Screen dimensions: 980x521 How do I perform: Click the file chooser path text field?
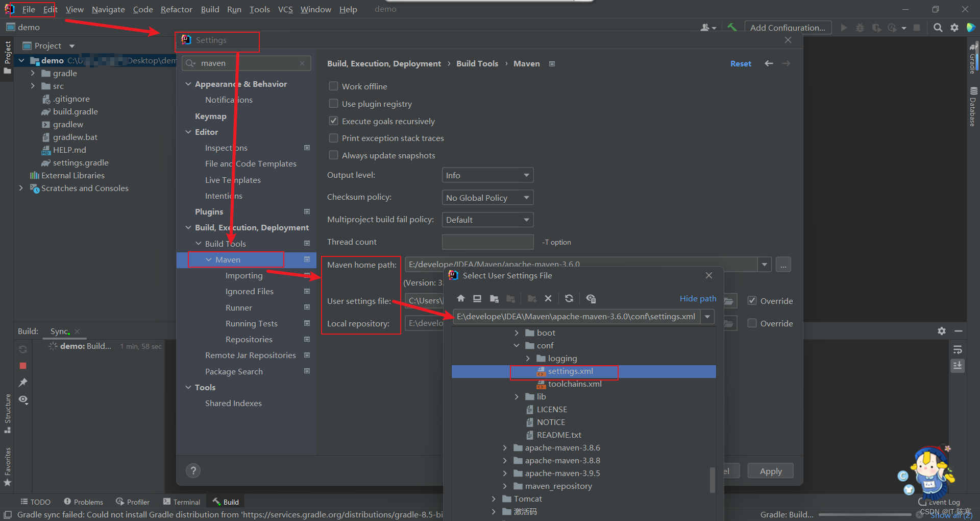click(x=577, y=317)
